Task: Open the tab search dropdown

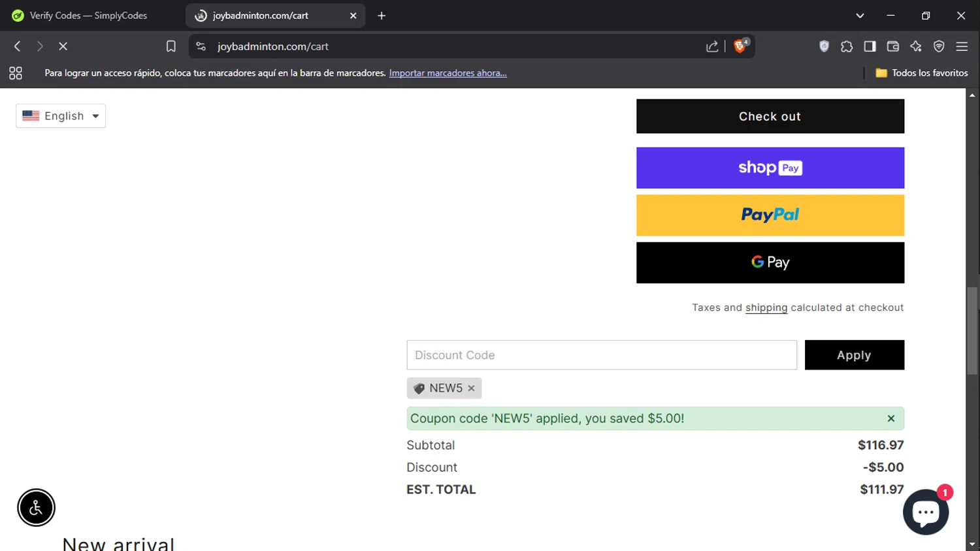Action: [860, 16]
